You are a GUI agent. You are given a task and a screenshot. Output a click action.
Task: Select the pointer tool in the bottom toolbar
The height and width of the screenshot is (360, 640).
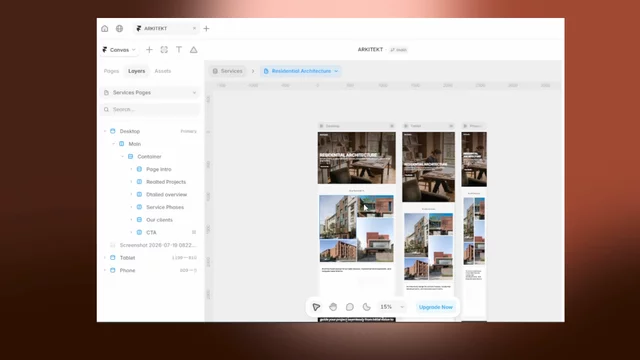pyautogui.click(x=316, y=307)
